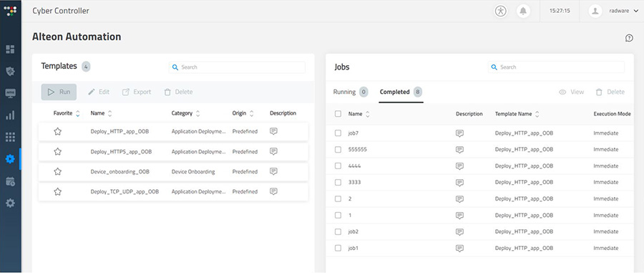This screenshot has height=273, width=644.
Task: Check the 4444 job checkbox
Action: [338, 166]
